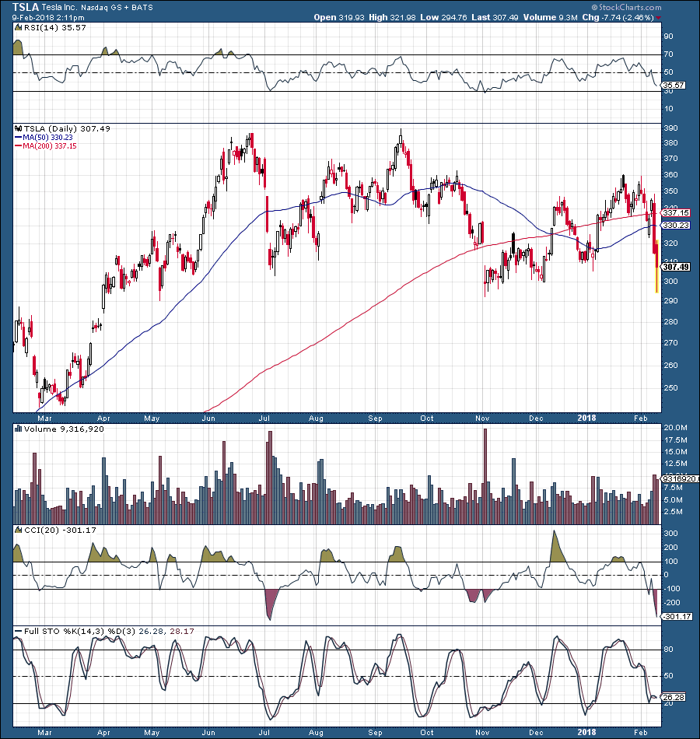Viewport: 700px width, 739px height.
Task: Click the 35.57 RSI value tag
Action: tap(674, 86)
